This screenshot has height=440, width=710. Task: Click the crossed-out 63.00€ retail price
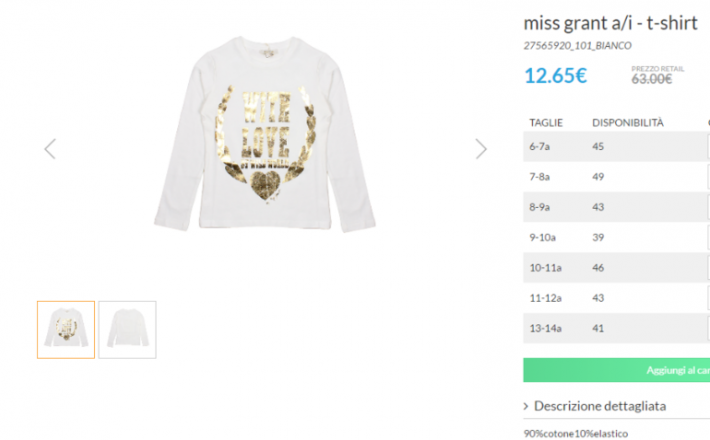651,80
